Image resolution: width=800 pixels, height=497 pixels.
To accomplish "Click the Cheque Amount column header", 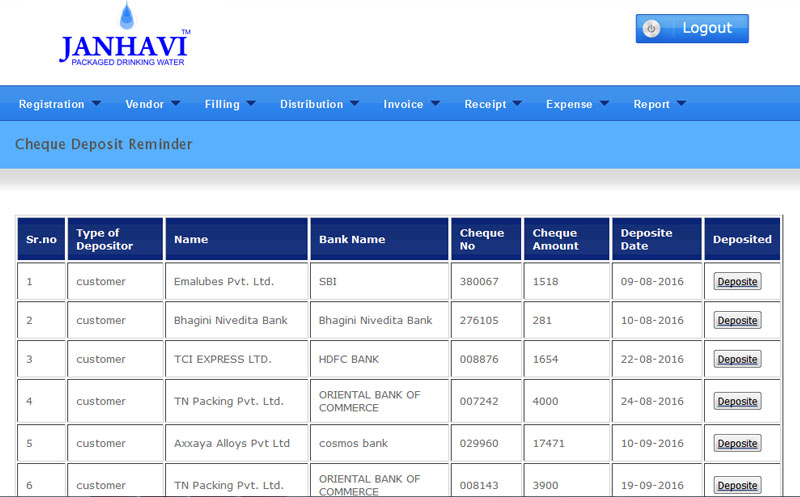I will click(x=566, y=239).
